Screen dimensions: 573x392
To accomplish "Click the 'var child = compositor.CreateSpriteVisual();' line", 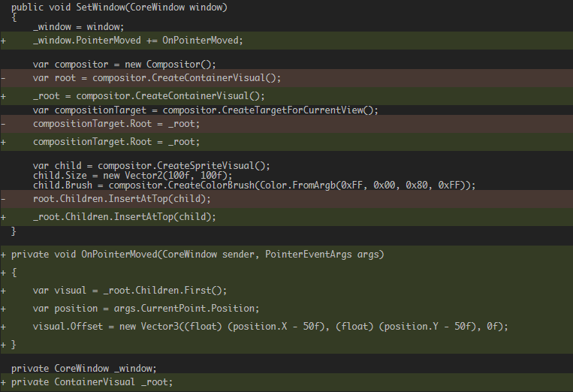I will [x=151, y=165].
